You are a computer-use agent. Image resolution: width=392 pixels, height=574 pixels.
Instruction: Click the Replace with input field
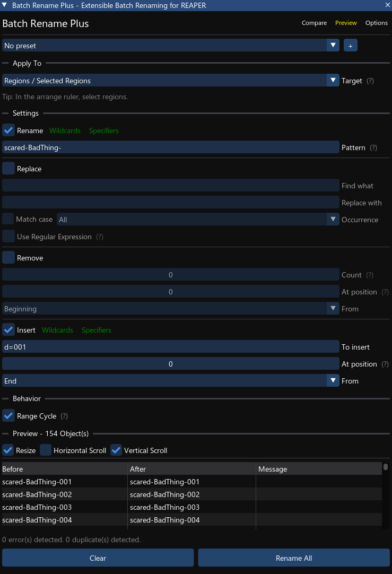171,203
